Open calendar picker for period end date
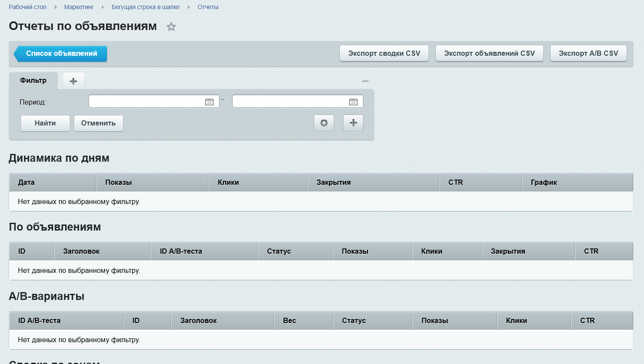The image size is (644, 364). [353, 102]
